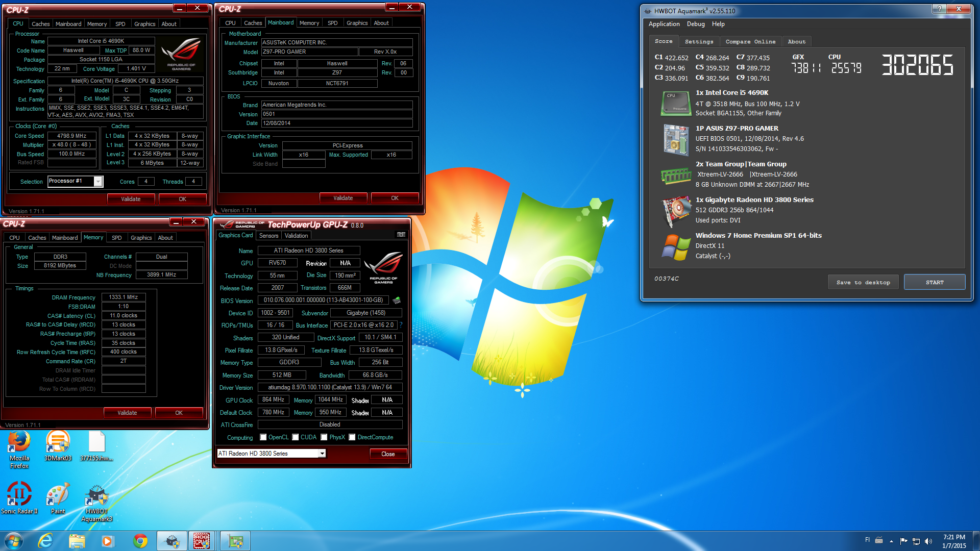Open Windows Media Player from the taskbar

click(x=108, y=541)
